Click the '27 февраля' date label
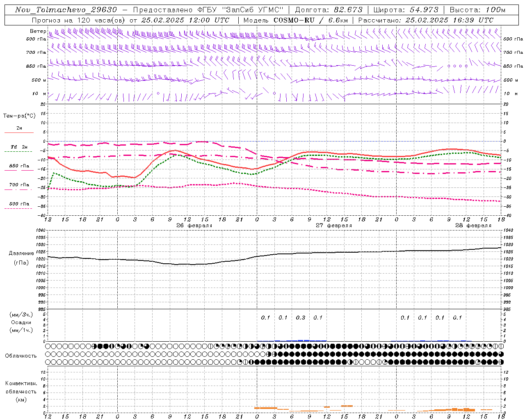 click(x=333, y=226)
